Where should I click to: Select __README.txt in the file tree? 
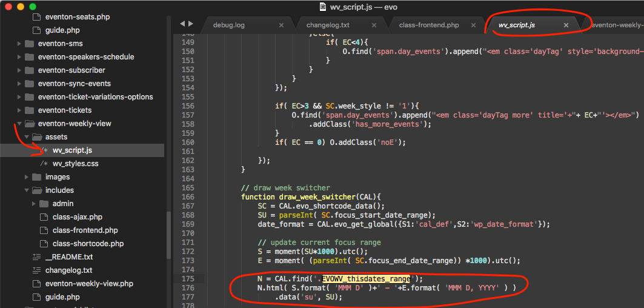coord(68,257)
